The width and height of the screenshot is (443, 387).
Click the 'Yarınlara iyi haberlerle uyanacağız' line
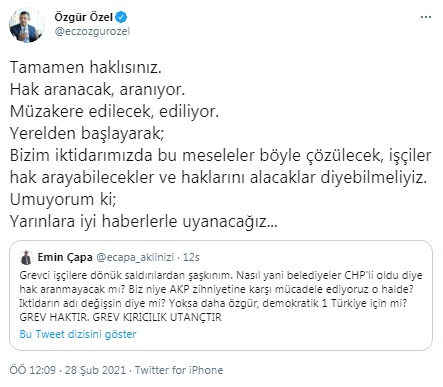(x=143, y=221)
